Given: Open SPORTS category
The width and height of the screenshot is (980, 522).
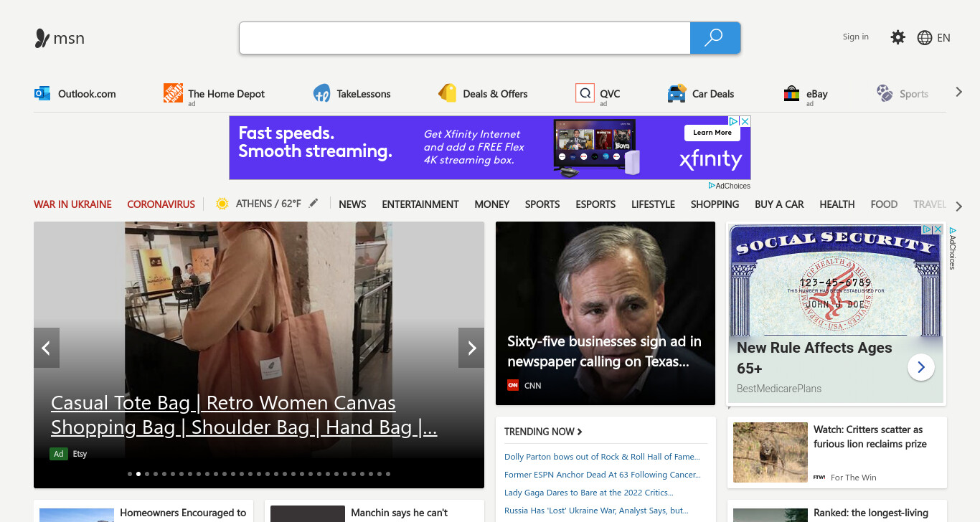Looking at the screenshot, I should click(542, 204).
